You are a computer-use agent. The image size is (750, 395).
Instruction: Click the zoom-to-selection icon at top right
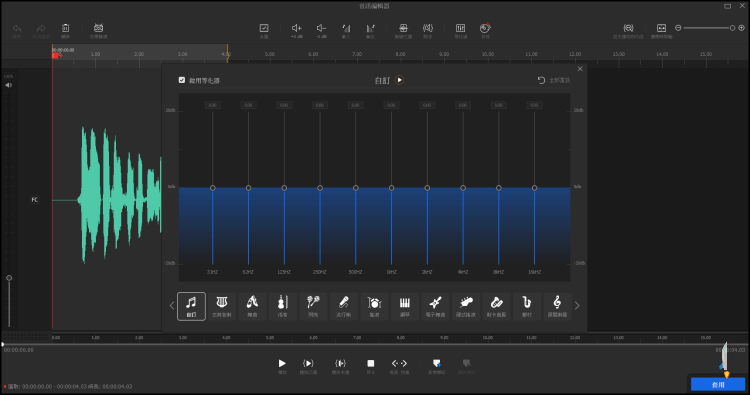[629, 28]
